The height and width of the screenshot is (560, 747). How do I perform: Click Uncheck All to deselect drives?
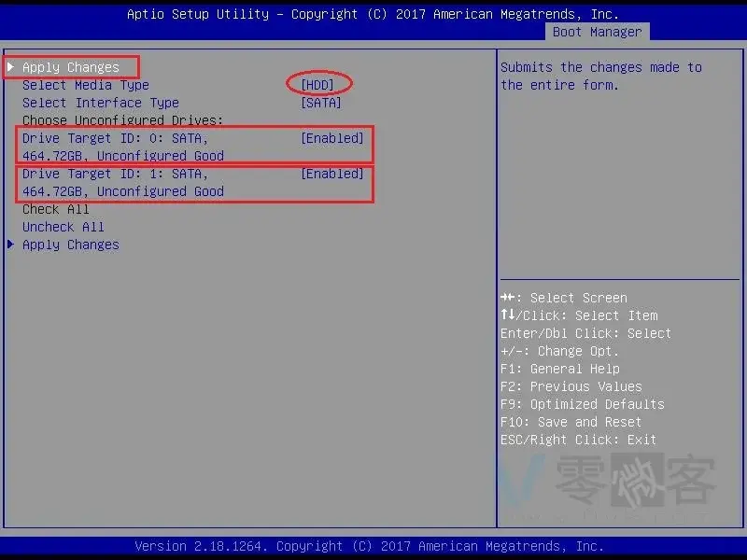click(63, 227)
